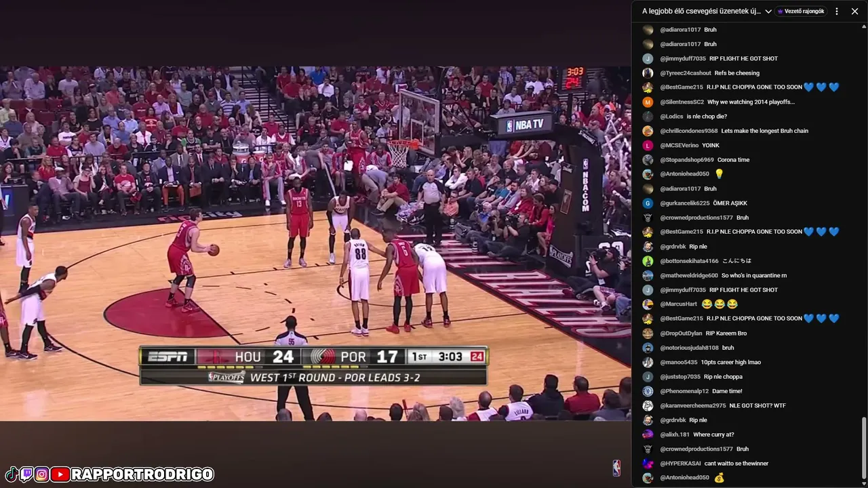Click the avatar of @karanveercheema2975
This screenshot has height=488, width=868.
pos(648,405)
